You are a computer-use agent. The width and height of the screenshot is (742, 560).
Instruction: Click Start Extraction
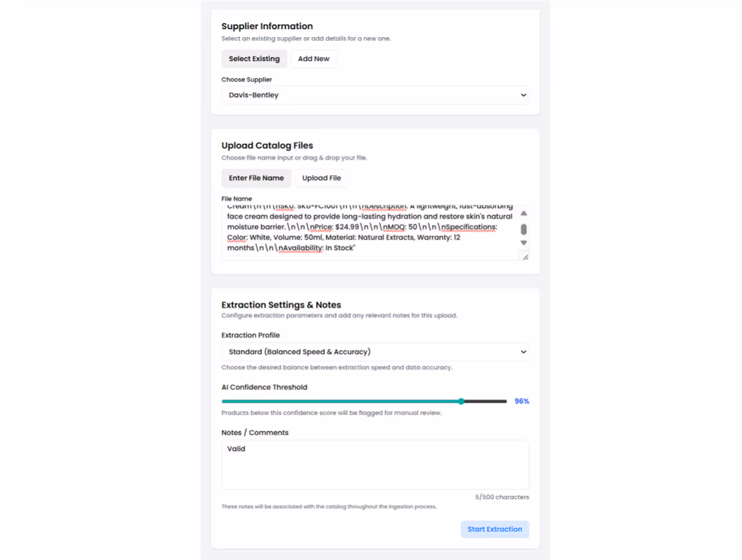click(494, 529)
